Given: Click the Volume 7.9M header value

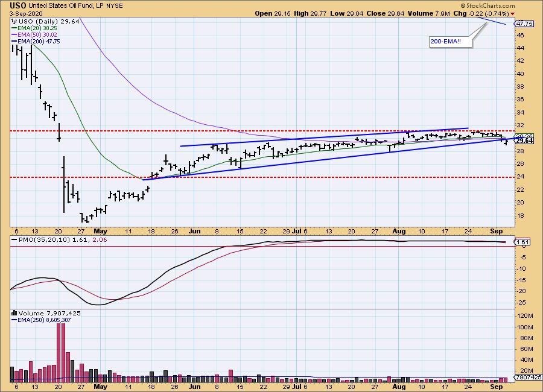Looking at the screenshot, I should coord(429,13).
